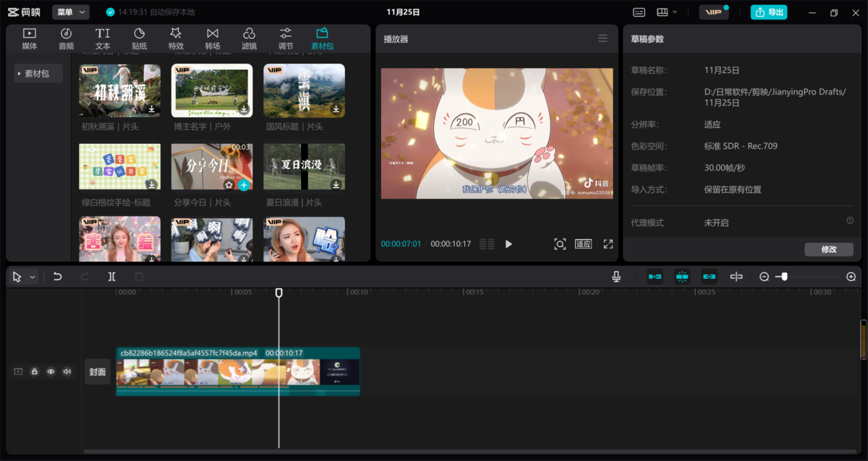
Task: Toggle preview axis option
Action: click(736, 277)
